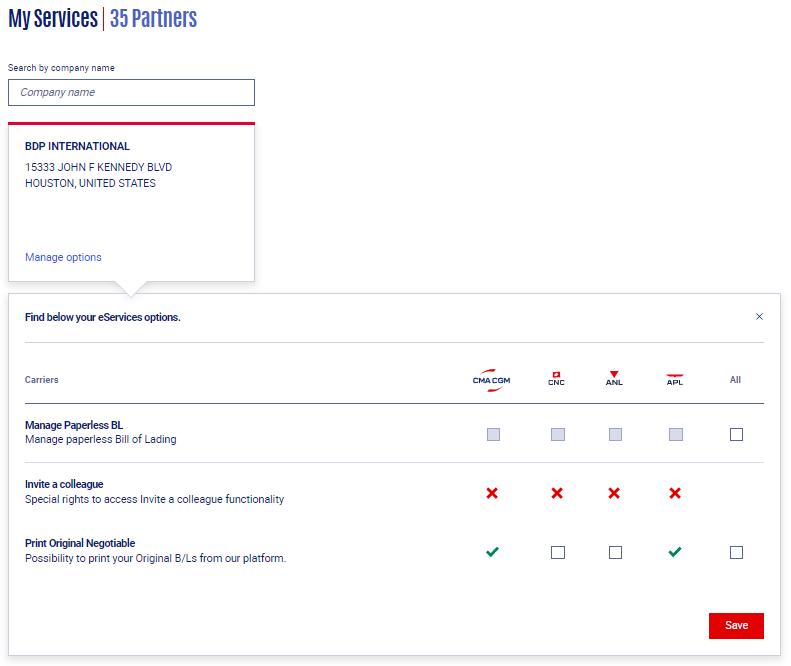The height and width of the screenshot is (666, 791).
Task: Toggle Manage Paperless BL checkbox for CMA CGM
Action: coord(493,434)
